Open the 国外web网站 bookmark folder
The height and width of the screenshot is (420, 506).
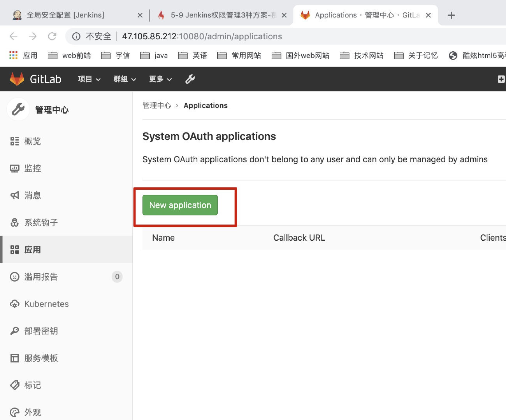pos(300,56)
